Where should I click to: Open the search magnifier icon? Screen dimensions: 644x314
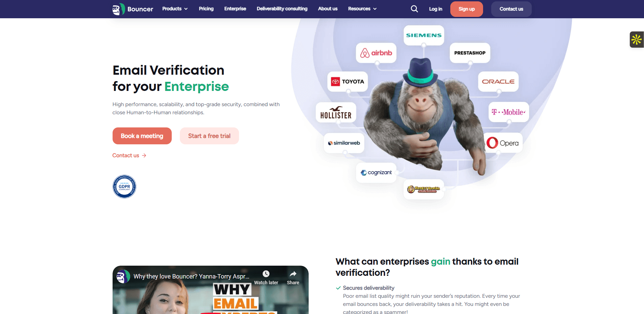tap(414, 9)
